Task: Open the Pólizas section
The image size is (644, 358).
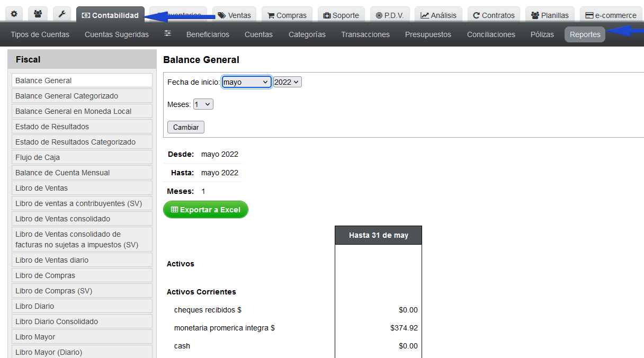Action: point(542,34)
